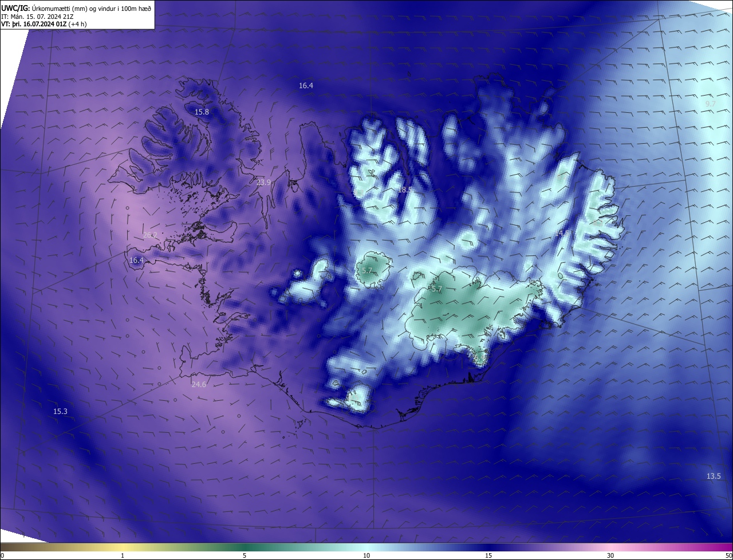Click the 50 tick label on the color bar
Image resolution: width=733 pixels, height=560 pixels.
click(728, 555)
